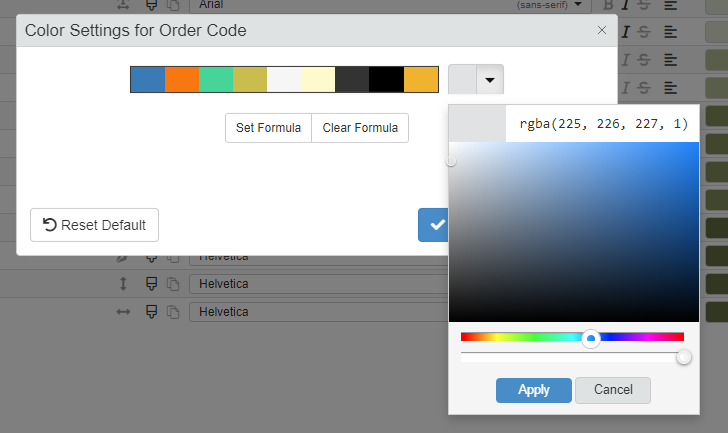Choose the orange palette swatch

point(182,79)
